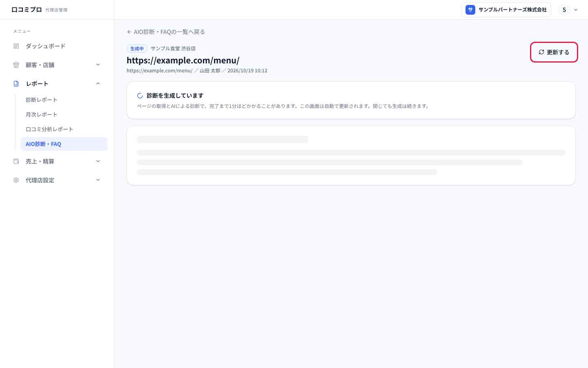The height and width of the screenshot is (368, 588).
Task: Go back via AIO診断・FAQの一覧へ戻る link
Action: click(166, 32)
